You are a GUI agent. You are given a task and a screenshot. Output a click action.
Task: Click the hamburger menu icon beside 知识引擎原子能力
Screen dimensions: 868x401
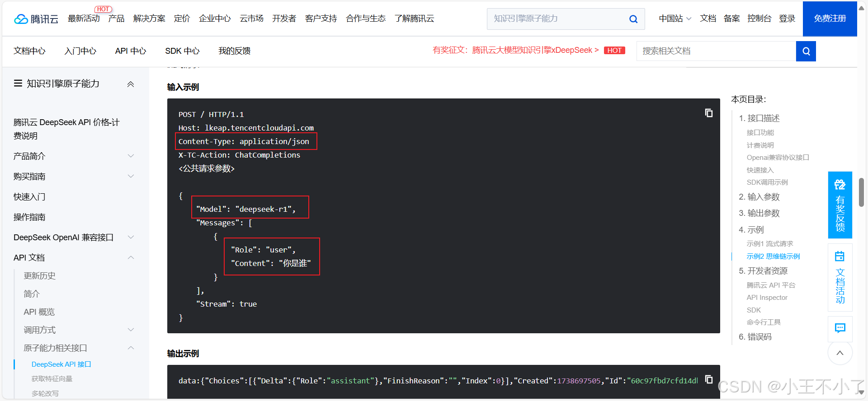click(x=18, y=83)
